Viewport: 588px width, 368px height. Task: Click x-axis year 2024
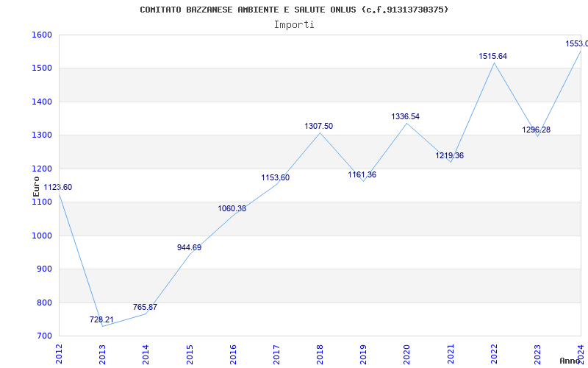pos(581,354)
